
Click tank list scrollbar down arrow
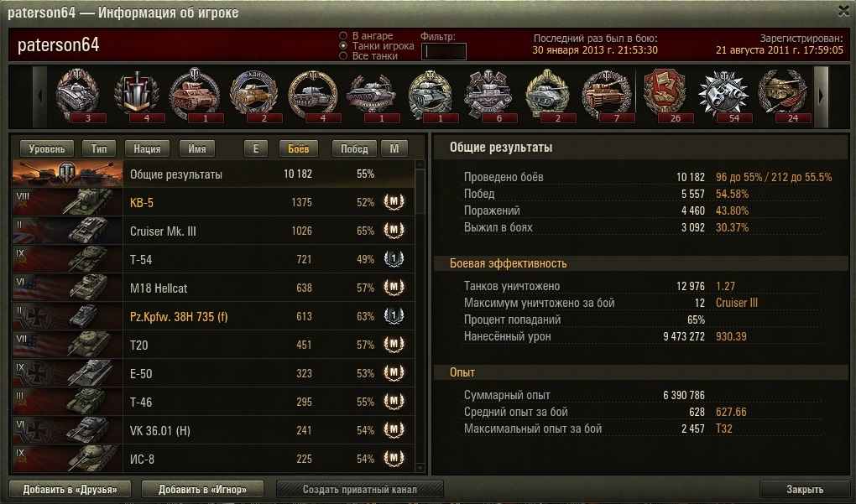click(420, 468)
